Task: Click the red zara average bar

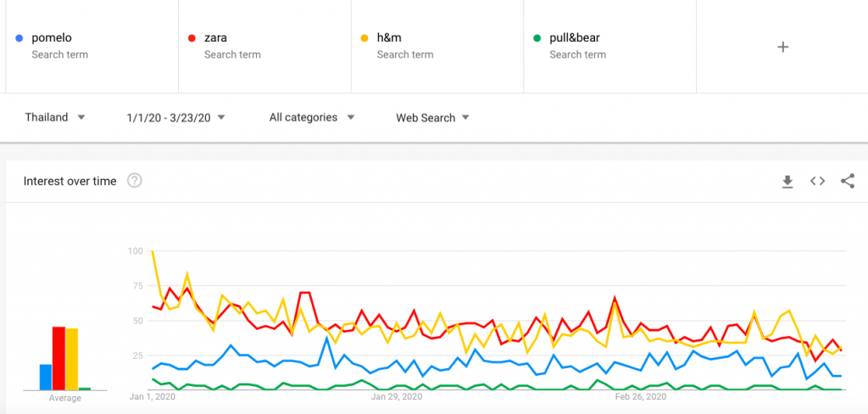Action: pos(58,359)
